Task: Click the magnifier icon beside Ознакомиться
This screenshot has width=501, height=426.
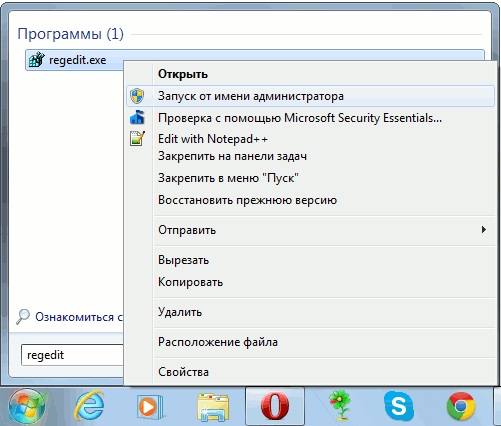Action: coord(23,317)
